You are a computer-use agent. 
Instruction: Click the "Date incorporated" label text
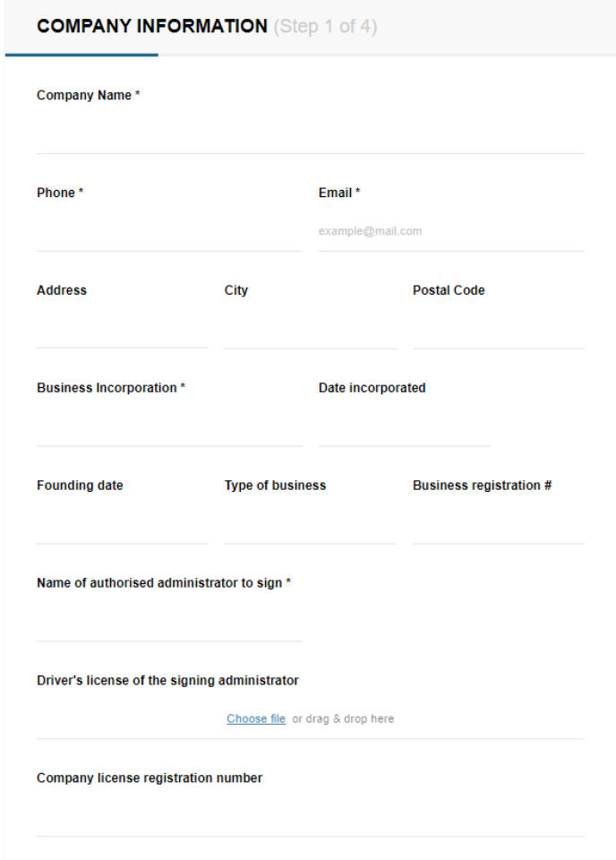(372, 389)
